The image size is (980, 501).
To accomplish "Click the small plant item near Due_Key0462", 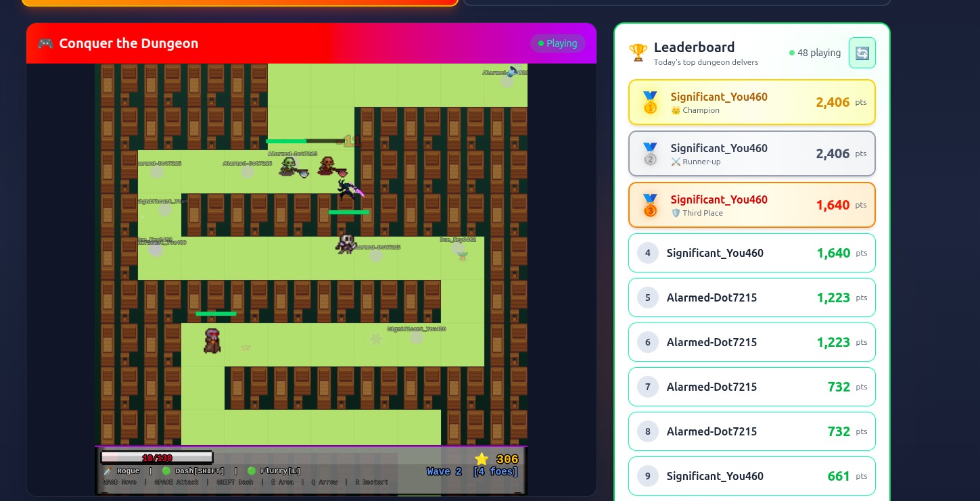I will [463, 255].
